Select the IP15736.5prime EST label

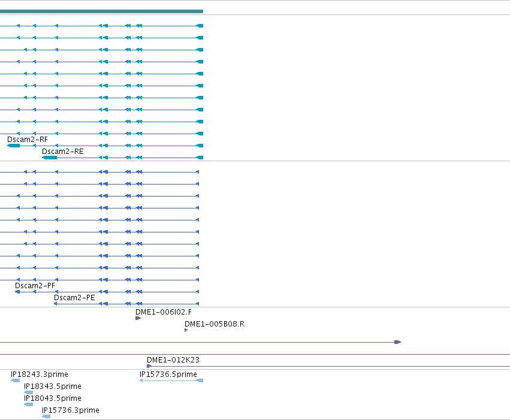[x=168, y=374]
